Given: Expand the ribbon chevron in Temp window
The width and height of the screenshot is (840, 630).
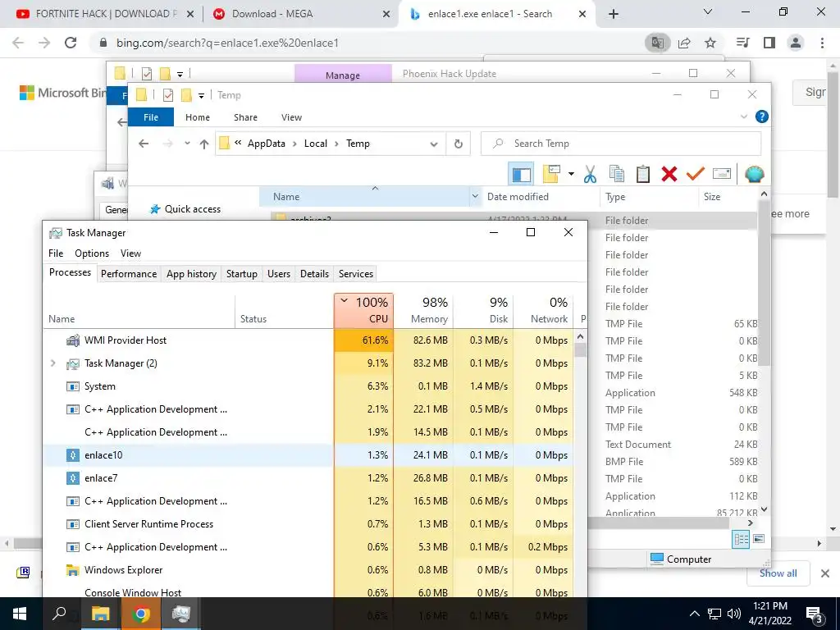Looking at the screenshot, I should tap(743, 116).
